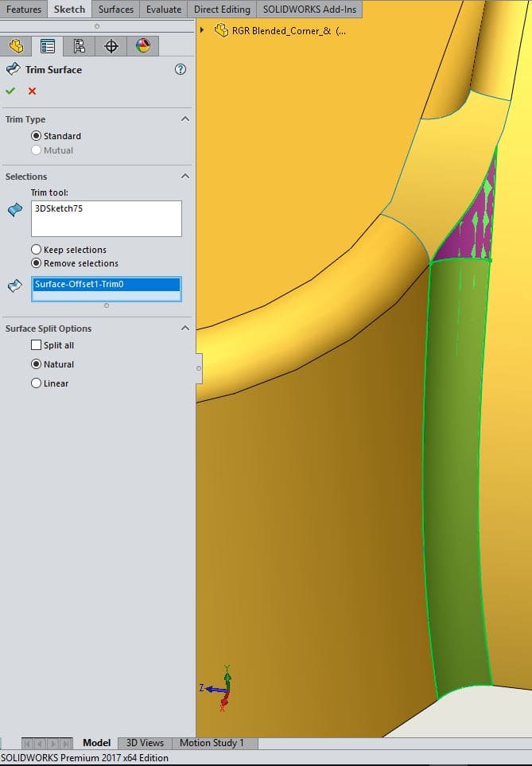The width and height of the screenshot is (532, 766).
Task: Enable the Split all checkbox
Action: (x=36, y=345)
